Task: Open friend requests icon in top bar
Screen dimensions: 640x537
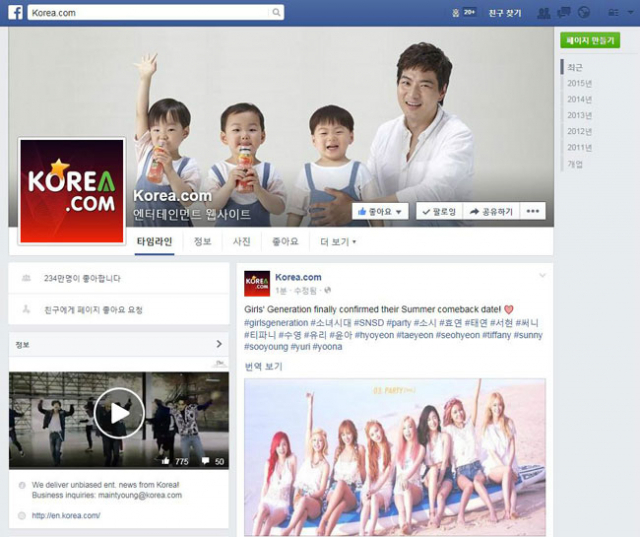Action: (544, 13)
